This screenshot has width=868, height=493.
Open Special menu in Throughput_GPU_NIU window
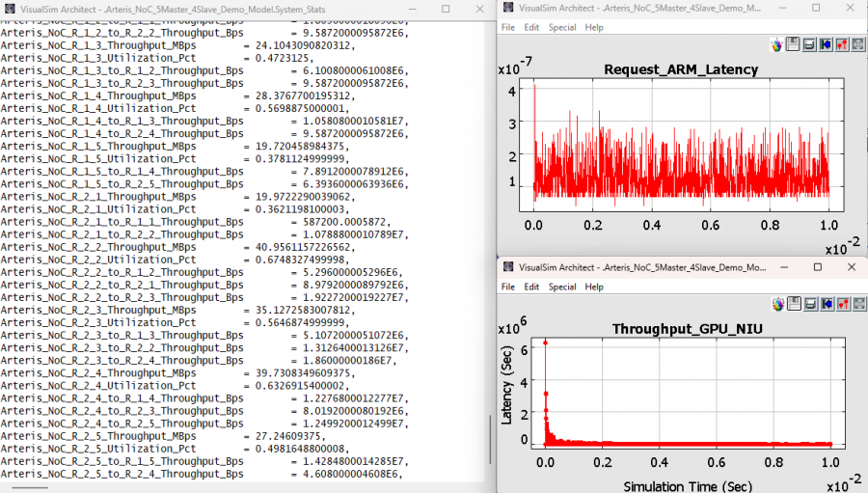tap(562, 287)
